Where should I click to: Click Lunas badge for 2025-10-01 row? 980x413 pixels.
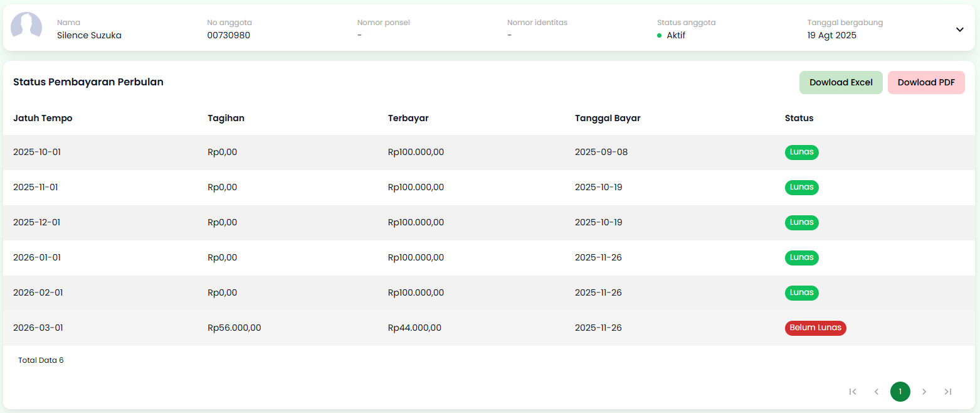coord(801,153)
